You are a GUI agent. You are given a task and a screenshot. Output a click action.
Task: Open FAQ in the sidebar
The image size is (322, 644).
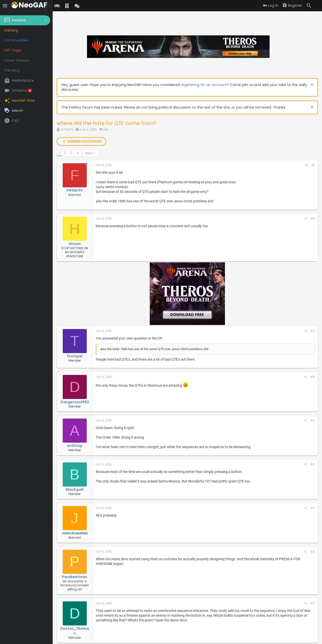coord(16,121)
